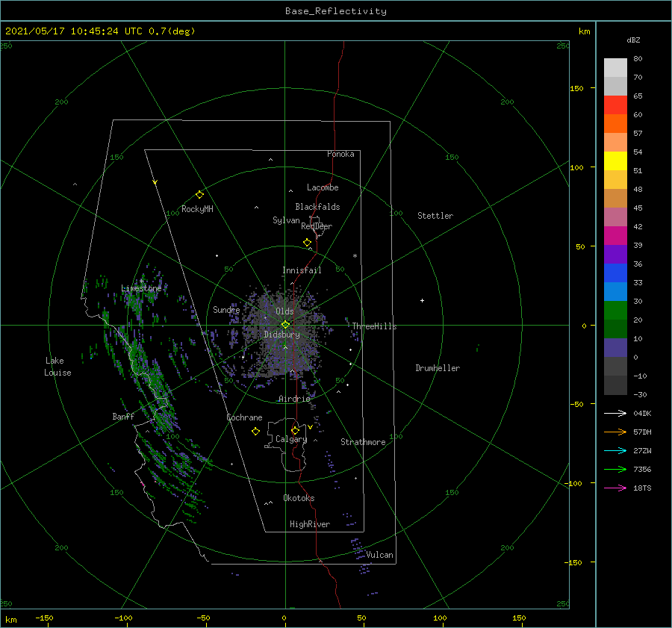Click the Sundre label

coord(226,309)
